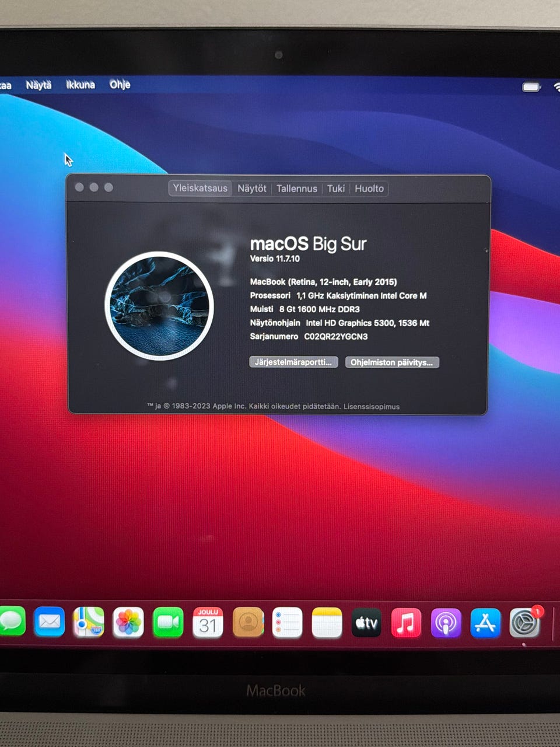Open the Mail app in the Dock
Viewport: 560px width, 747px height.
tap(49, 622)
